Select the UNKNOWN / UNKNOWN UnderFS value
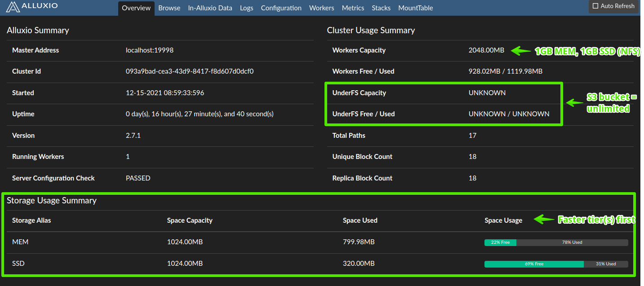Screen dimensions: 644x286 509,114
